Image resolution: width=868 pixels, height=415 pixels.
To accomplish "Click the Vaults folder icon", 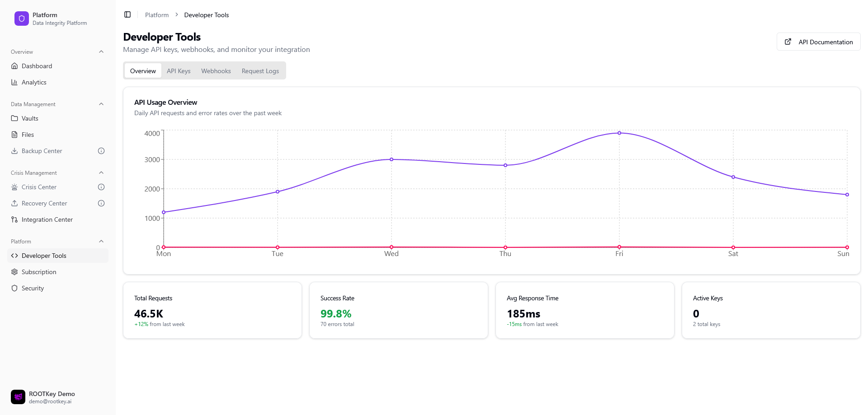I will click(x=14, y=118).
